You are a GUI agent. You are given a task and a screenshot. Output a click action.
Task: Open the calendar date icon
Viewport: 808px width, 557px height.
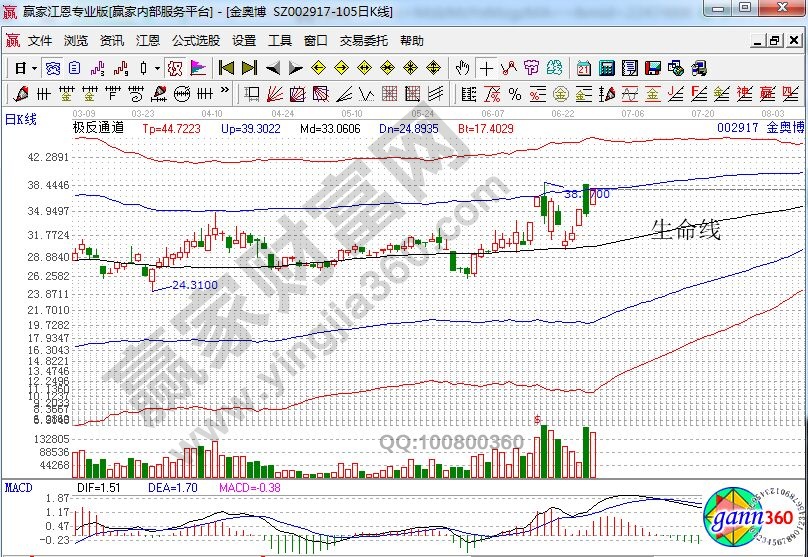(x=585, y=68)
